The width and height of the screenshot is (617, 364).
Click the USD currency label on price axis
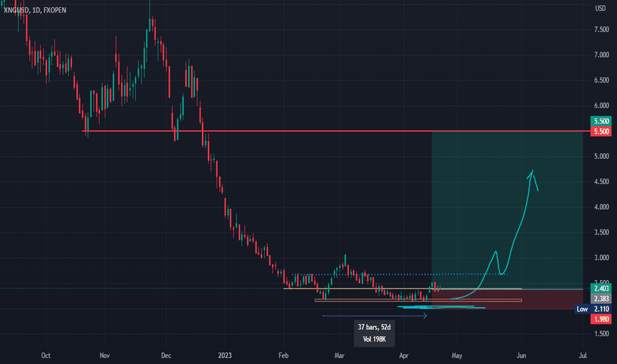pyautogui.click(x=600, y=8)
